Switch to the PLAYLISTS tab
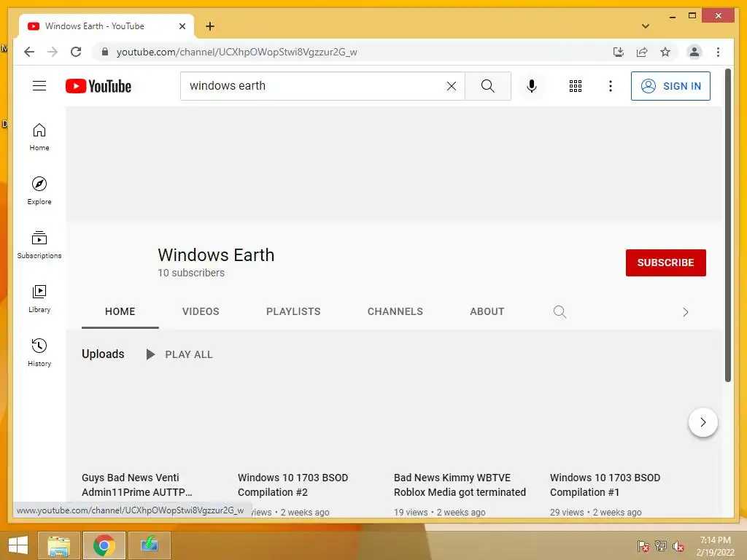Image resolution: width=747 pixels, height=560 pixels. pyautogui.click(x=293, y=311)
